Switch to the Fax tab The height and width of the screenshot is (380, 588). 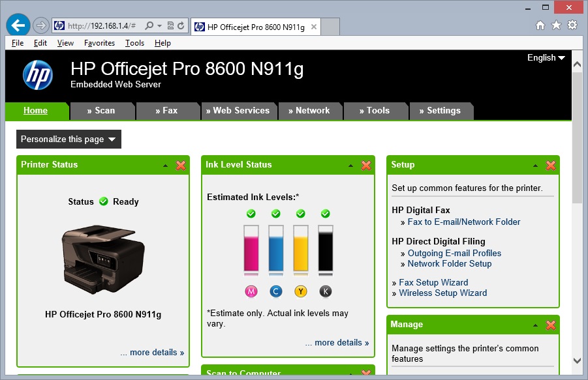click(x=167, y=111)
